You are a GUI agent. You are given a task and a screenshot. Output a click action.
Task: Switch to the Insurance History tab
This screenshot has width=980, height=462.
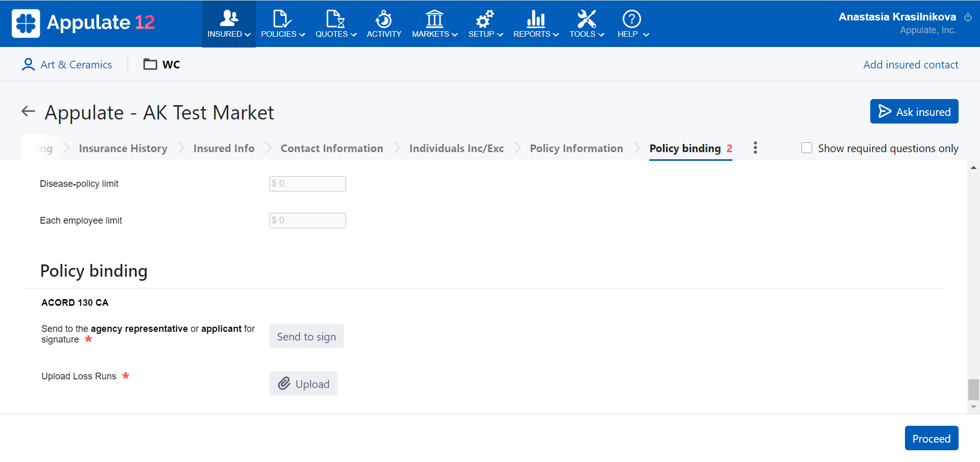123,149
